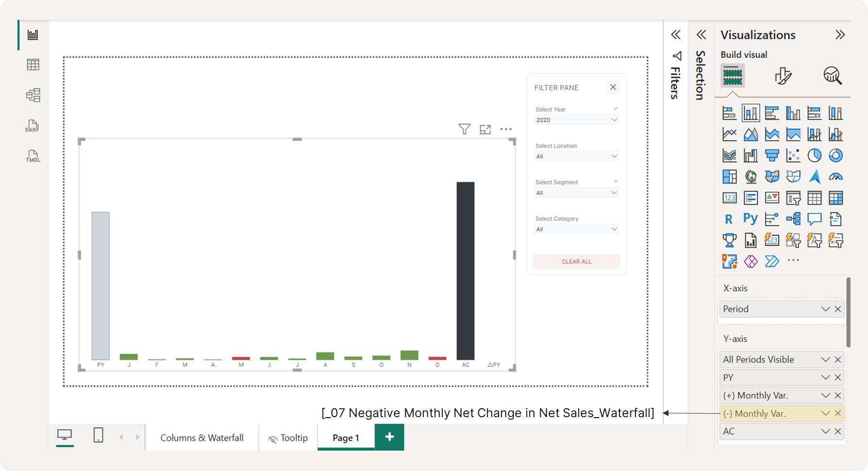
Task: Open the Format visual tab icon
Action: (x=783, y=76)
